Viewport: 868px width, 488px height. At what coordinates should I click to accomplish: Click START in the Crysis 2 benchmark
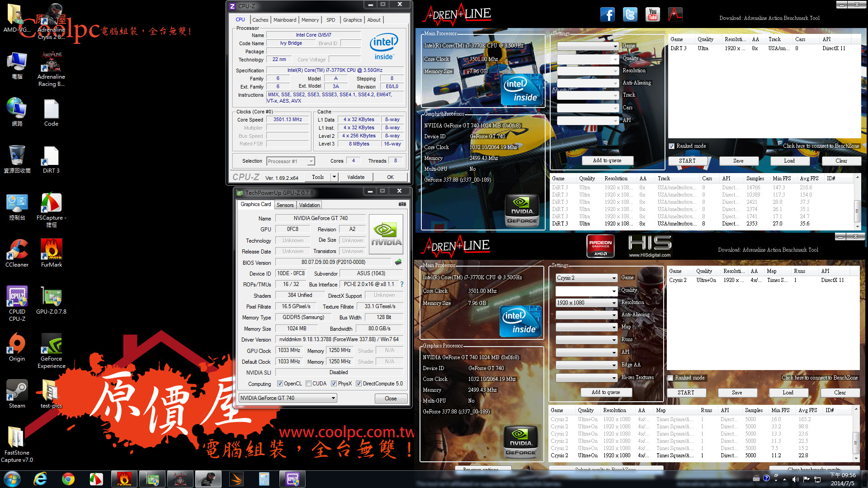[x=686, y=393]
